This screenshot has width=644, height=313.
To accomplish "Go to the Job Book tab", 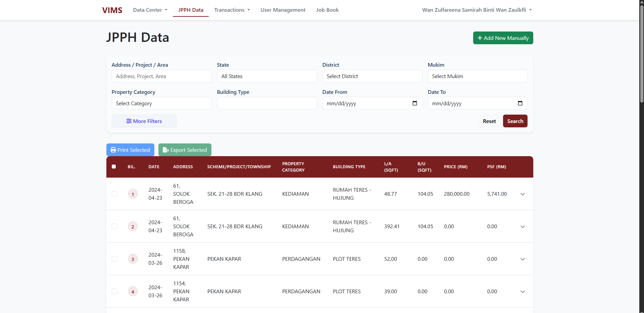I will pos(327,10).
